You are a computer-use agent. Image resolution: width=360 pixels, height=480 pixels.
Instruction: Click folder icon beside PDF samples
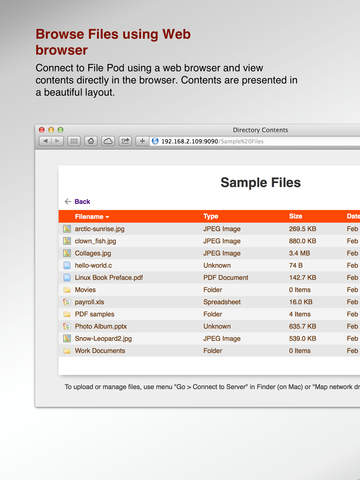pyautogui.click(x=67, y=314)
